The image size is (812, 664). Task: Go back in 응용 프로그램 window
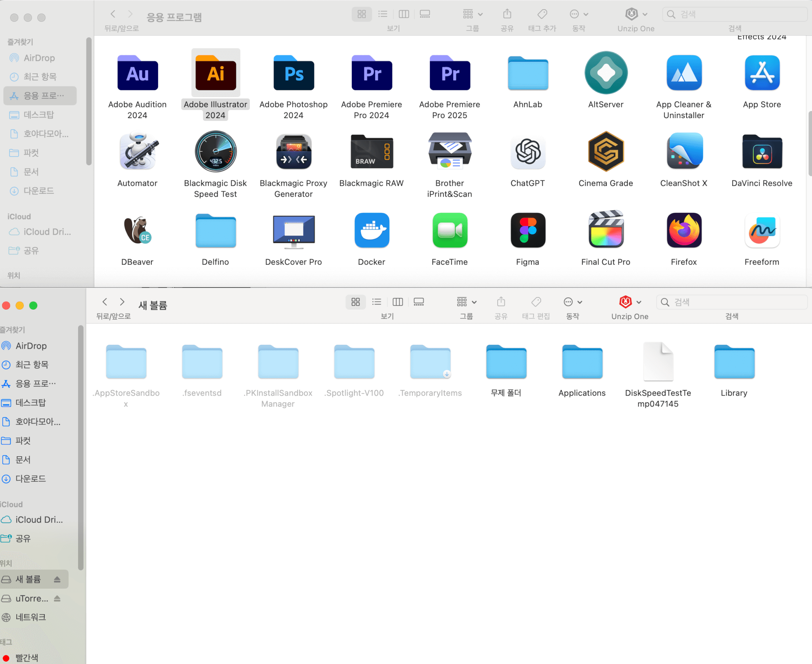pos(113,14)
